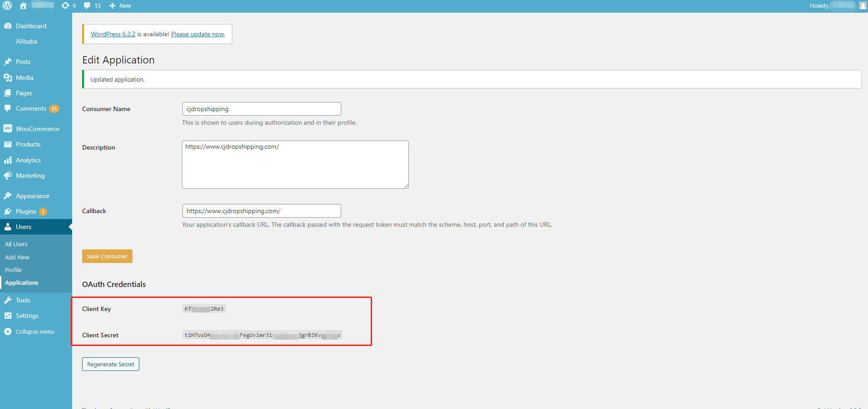Viewport: 868px width, 409px height.
Task: Open the Plugins menu item
Action: click(26, 211)
